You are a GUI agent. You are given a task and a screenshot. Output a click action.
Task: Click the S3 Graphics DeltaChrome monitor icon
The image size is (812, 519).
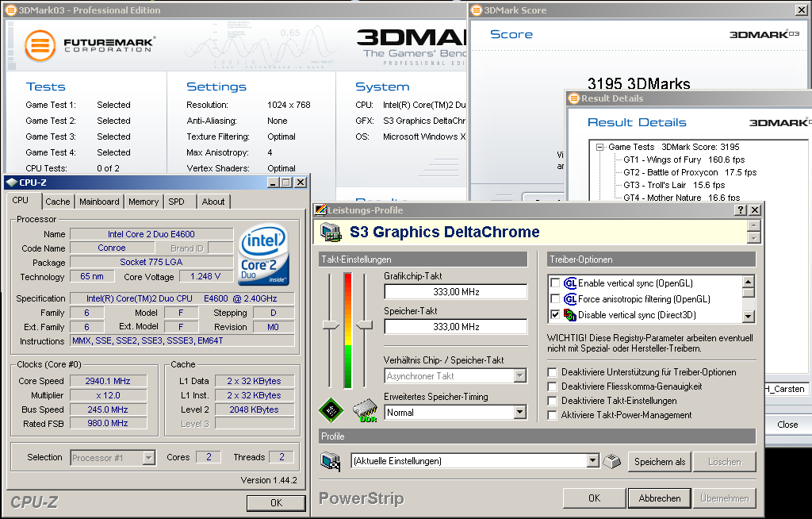[x=331, y=232]
